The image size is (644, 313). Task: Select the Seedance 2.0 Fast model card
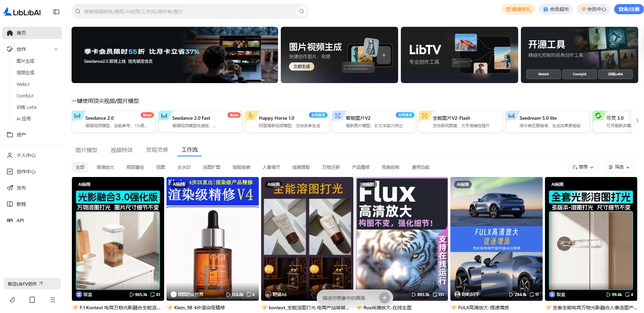(200, 121)
